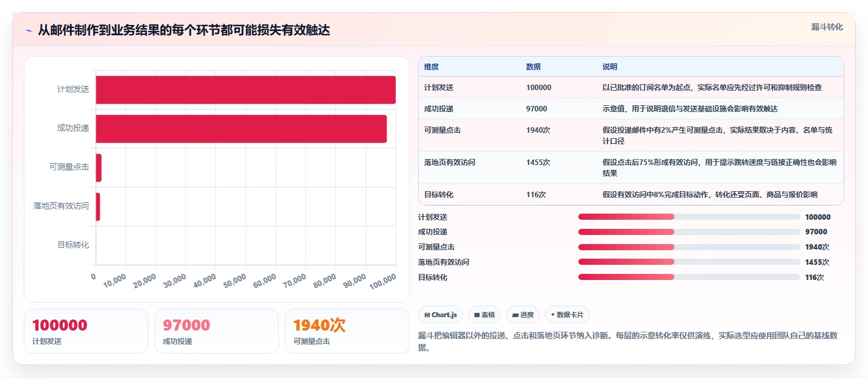Click the 10,000 tick on the chart axis

click(114, 281)
